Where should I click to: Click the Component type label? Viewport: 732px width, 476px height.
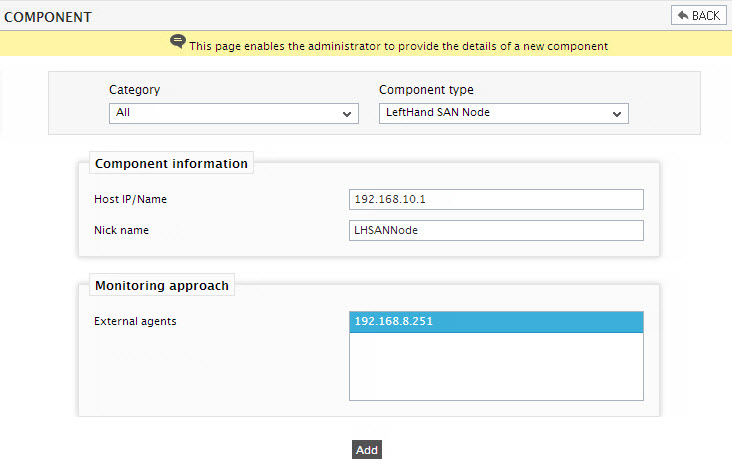[426, 90]
